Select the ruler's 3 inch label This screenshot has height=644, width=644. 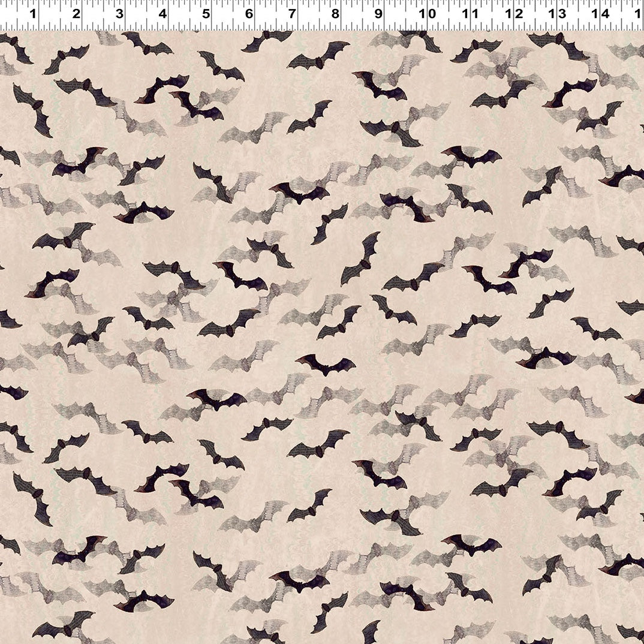119,13
